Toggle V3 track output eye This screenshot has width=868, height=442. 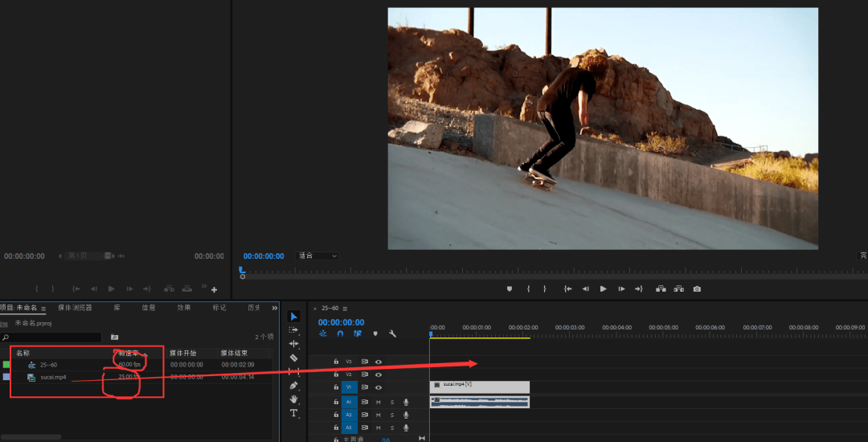click(x=379, y=361)
